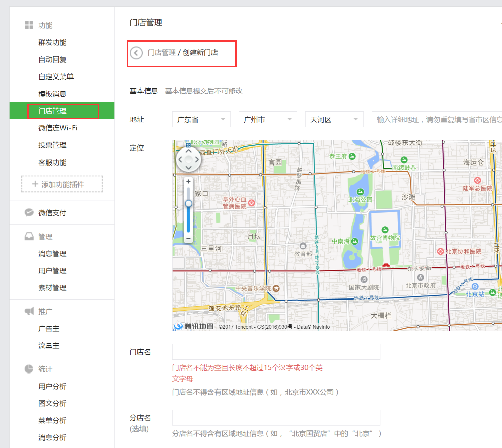Screen dimensions: 502x448
Task: Click the 功能 grid icon
Action: pos(29,25)
